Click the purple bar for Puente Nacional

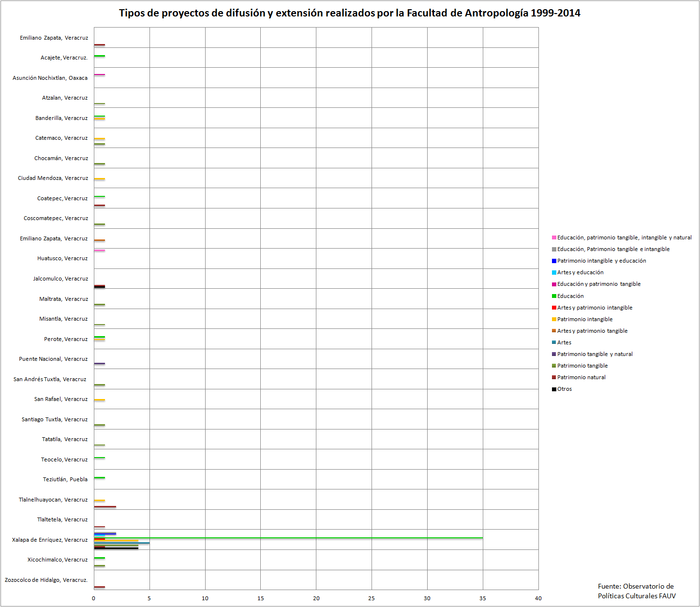click(x=99, y=362)
